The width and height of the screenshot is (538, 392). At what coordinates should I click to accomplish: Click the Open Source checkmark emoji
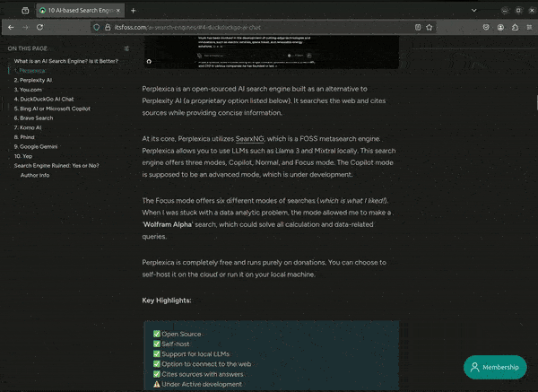(x=157, y=334)
